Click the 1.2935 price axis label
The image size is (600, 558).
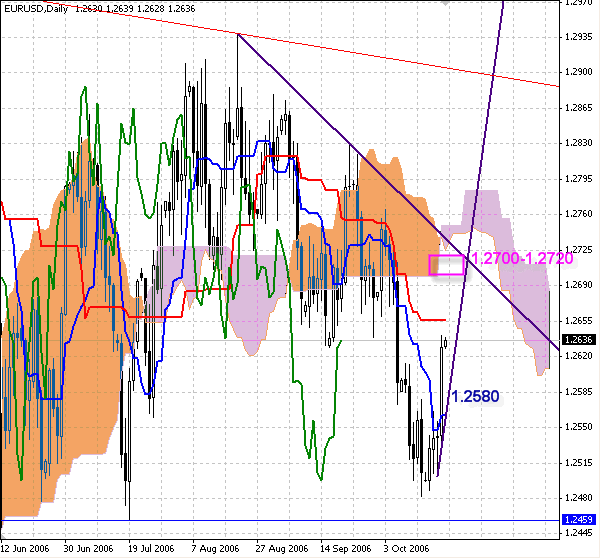[579, 37]
